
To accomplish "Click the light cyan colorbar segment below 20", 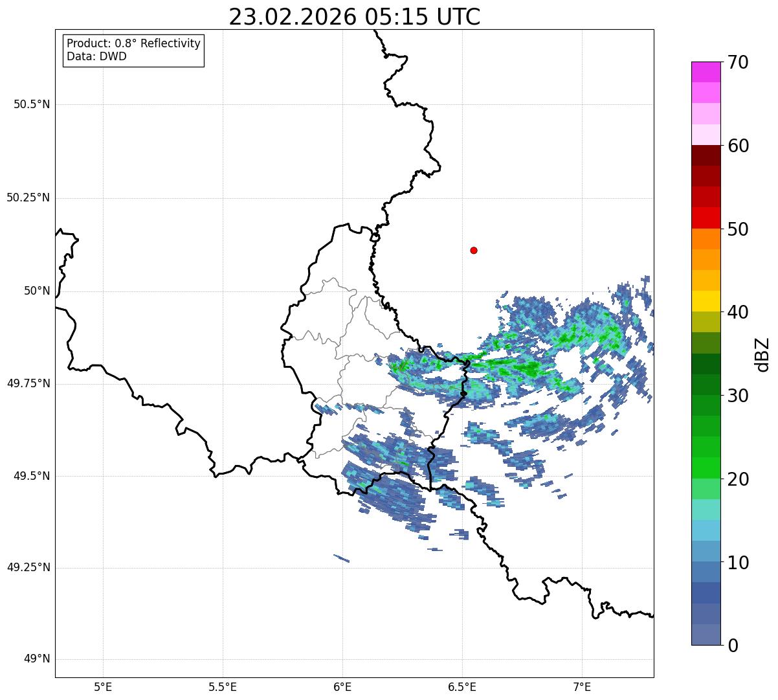I will point(706,510).
